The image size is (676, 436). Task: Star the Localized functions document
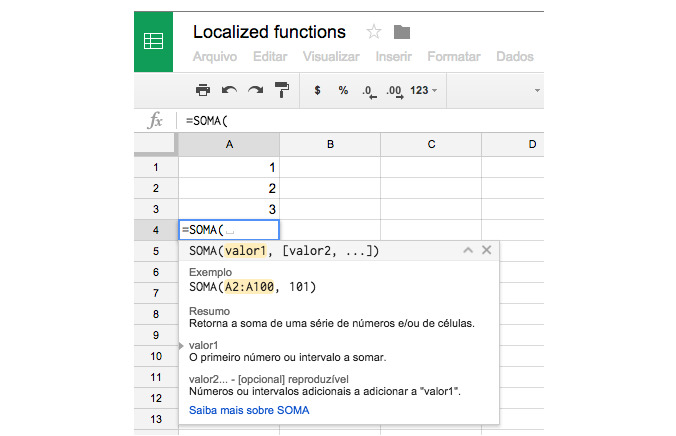pos(373,32)
